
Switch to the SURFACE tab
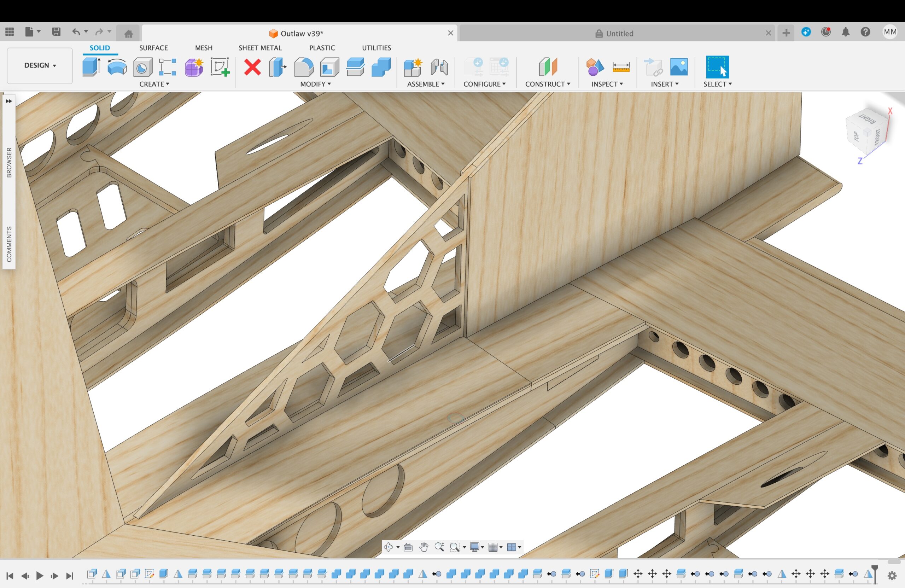tap(153, 48)
